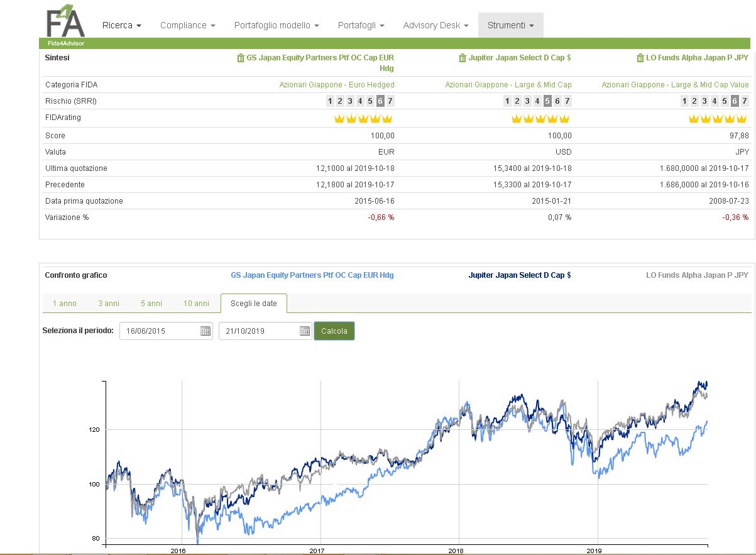Open the Azionari Giappone - Euro Hedged category link

click(x=337, y=85)
